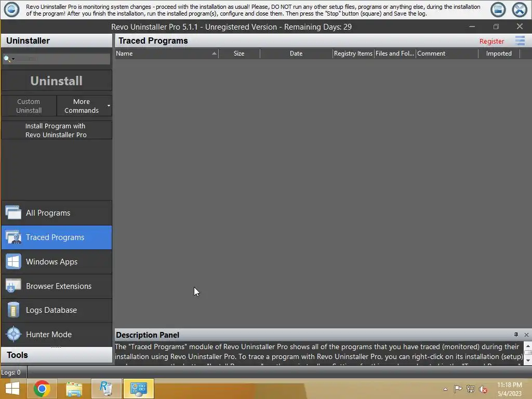
Task: Click the Hunter Mode crosshair icon
Action: [x=14, y=334]
